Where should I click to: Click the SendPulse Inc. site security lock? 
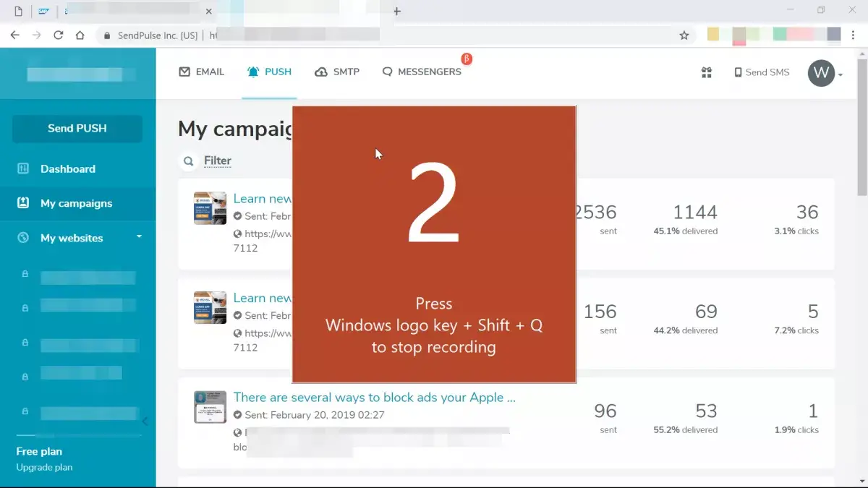[x=107, y=35]
